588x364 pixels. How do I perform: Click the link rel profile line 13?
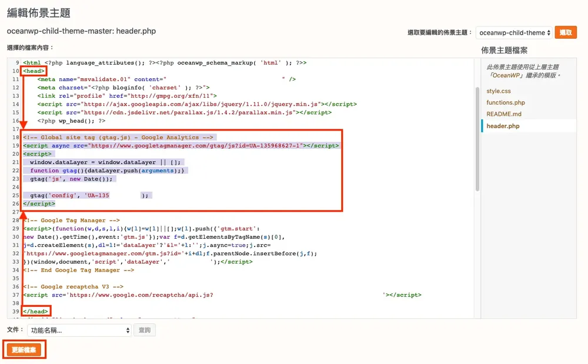coord(127,96)
